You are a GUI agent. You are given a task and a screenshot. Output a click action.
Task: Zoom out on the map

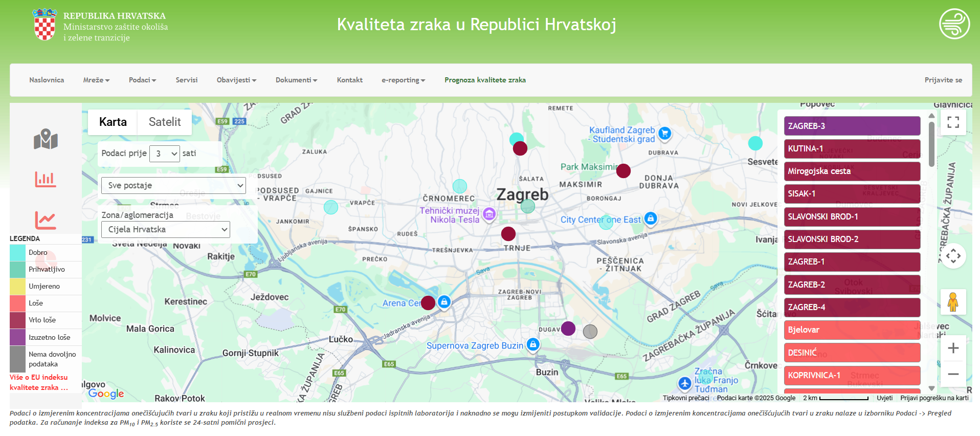(953, 374)
